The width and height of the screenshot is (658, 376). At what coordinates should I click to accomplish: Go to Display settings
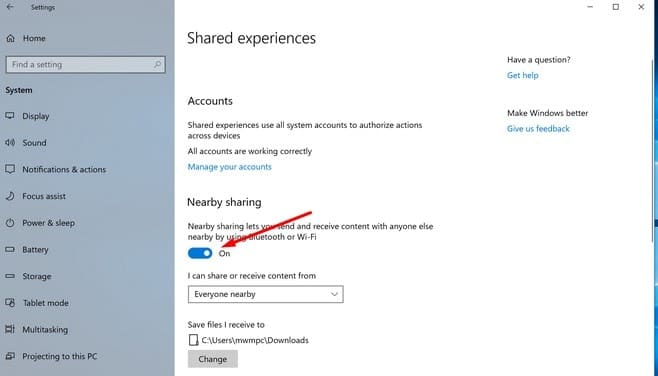point(36,116)
